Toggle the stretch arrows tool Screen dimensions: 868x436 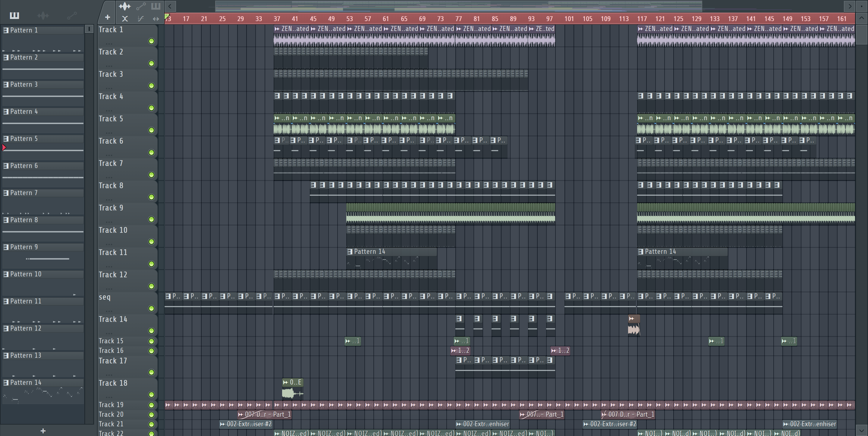click(156, 18)
